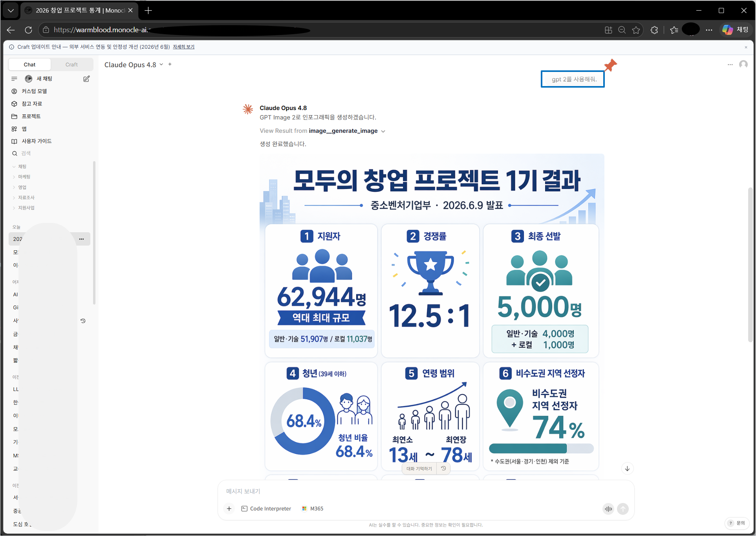Open browser extensions puzzle icon
This screenshot has width=756, height=536.
[654, 30]
